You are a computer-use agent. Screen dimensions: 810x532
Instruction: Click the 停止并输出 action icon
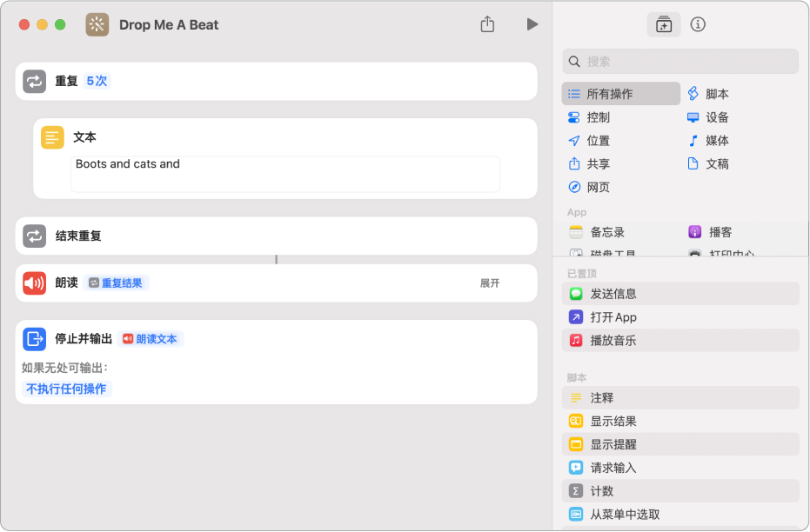coord(34,339)
